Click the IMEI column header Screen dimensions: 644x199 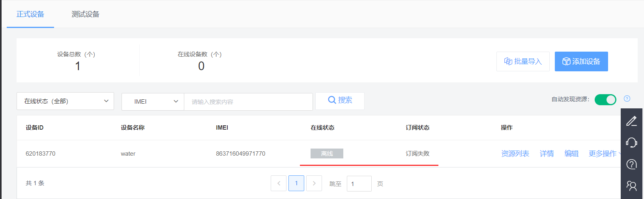[x=222, y=128]
